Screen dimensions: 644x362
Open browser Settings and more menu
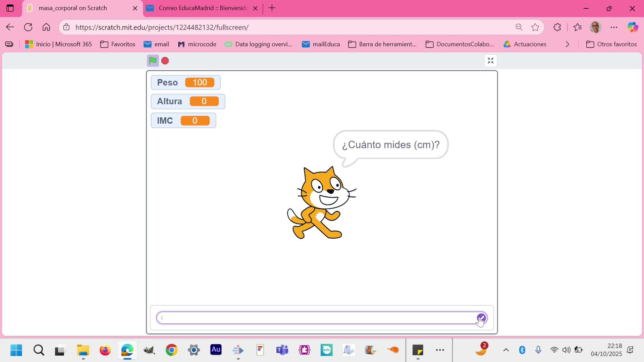tap(614, 27)
